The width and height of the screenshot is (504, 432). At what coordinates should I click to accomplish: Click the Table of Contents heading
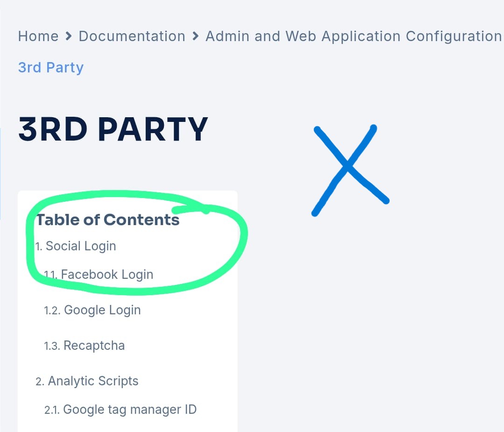[108, 220]
